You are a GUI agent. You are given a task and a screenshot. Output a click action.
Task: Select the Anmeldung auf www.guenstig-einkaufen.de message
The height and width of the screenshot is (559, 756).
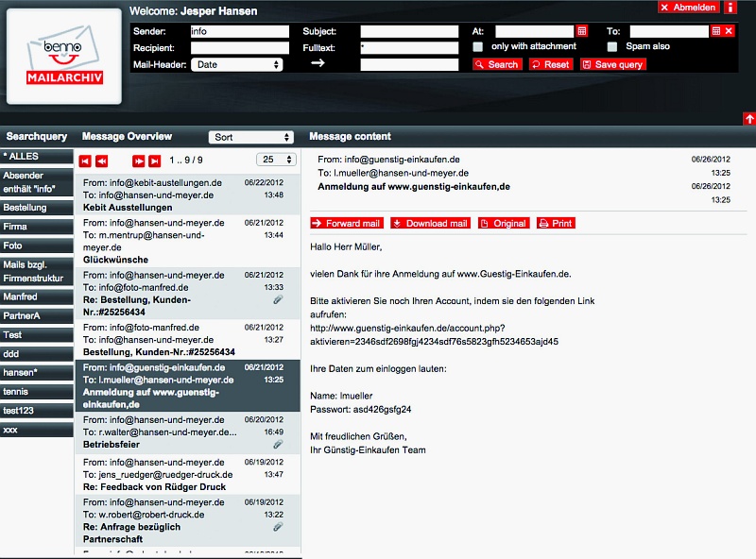point(187,386)
